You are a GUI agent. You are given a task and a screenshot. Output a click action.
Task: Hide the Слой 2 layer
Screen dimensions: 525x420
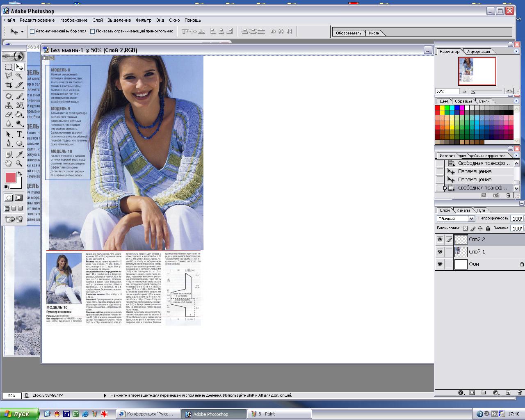(440, 240)
